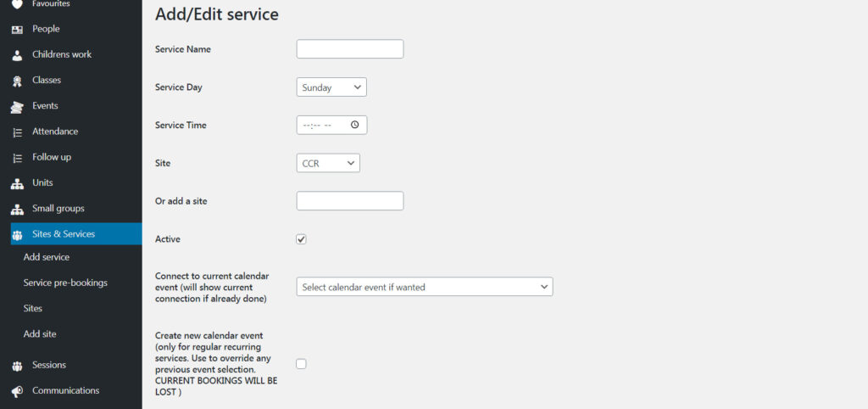Open the Select calendar event dropdown
The height and width of the screenshot is (409, 868).
click(x=424, y=287)
